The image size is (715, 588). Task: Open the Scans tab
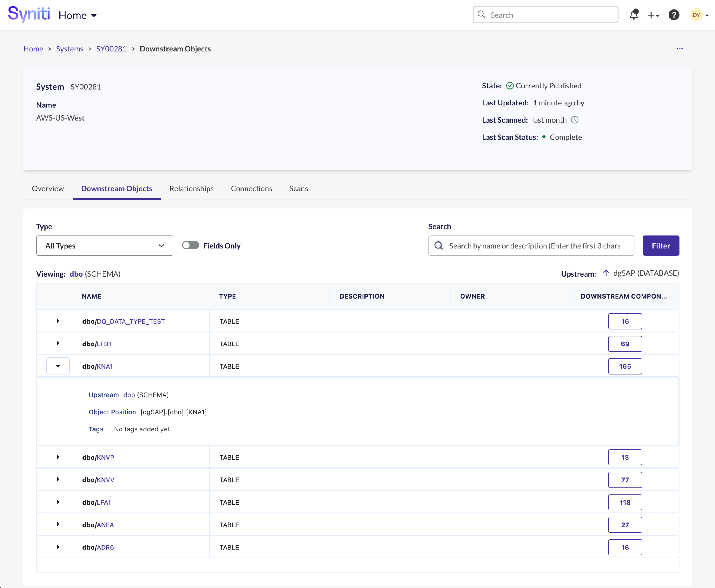click(298, 188)
